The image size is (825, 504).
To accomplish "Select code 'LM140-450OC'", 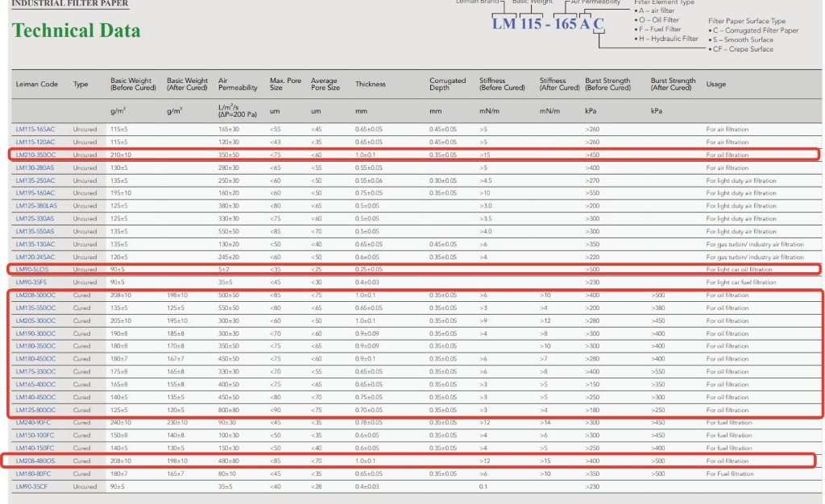I will tap(35, 397).
